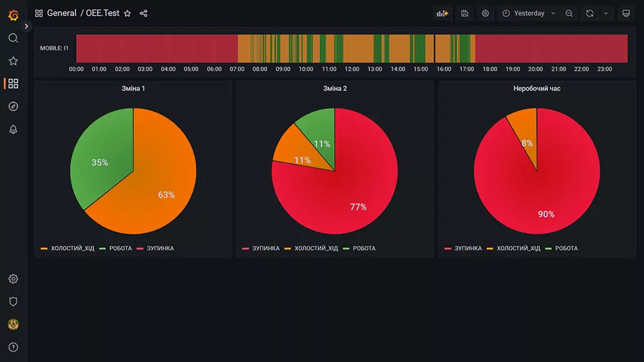
Task: Open dashboard settings gear
Action: 485,13
